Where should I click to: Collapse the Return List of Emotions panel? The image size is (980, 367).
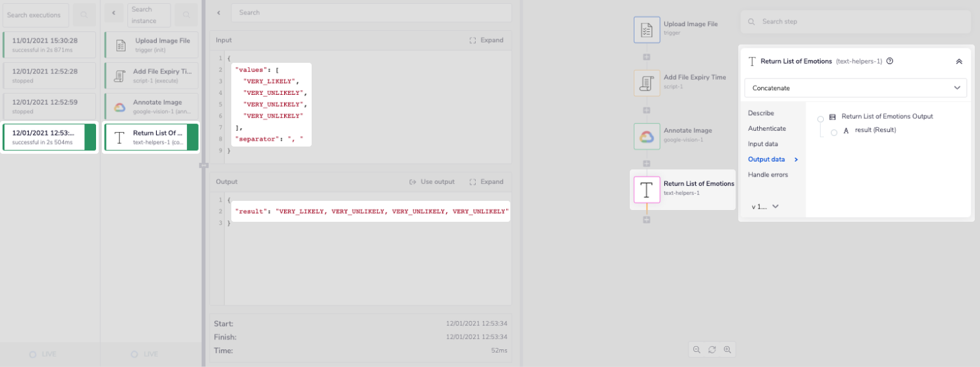tap(959, 61)
